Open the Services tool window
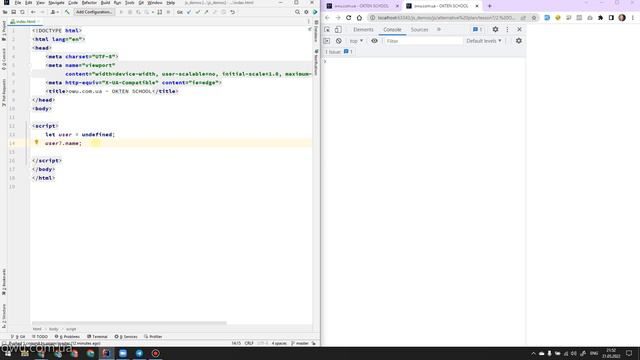This screenshot has width=640, height=360. tap(126, 337)
